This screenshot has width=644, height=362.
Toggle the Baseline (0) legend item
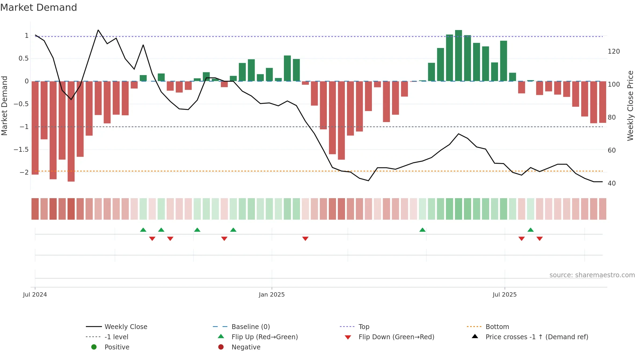[241, 327]
